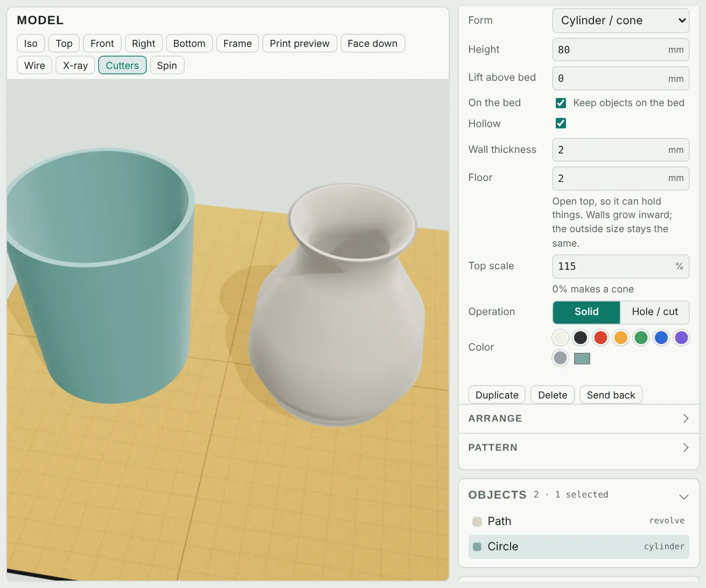This screenshot has height=588, width=706.
Task: Duplicate the selected object
Action: pyautogui.click(x=497, y=395)
